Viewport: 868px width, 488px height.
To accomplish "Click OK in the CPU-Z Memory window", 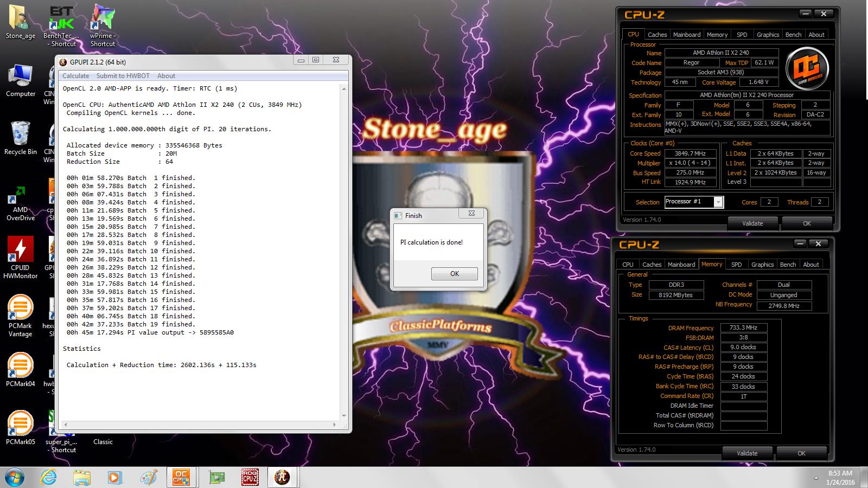I will (801, 453).
